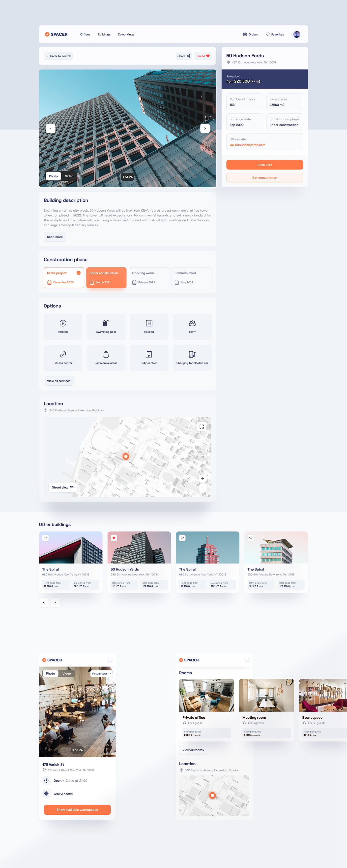The width and height of the screenshot is (347, 868).
Task: Favorite the last The Spiral card
Action: tap(251, 538)
